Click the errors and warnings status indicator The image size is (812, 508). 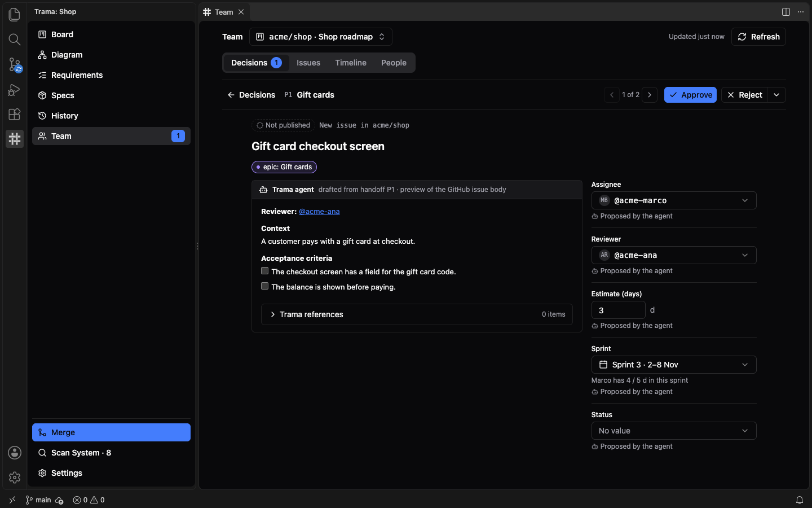(x=89, y=500)
